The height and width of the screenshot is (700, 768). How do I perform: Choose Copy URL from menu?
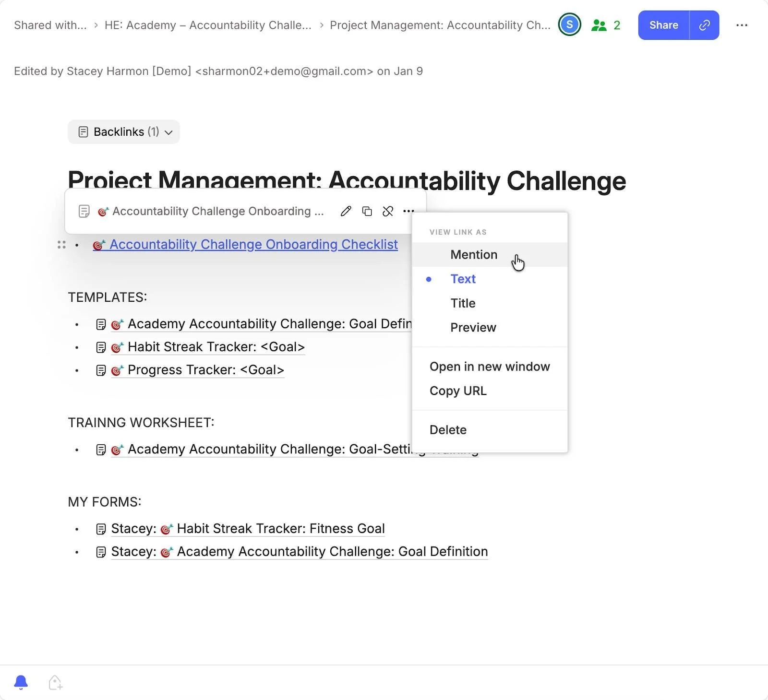[x=490, y=391]
